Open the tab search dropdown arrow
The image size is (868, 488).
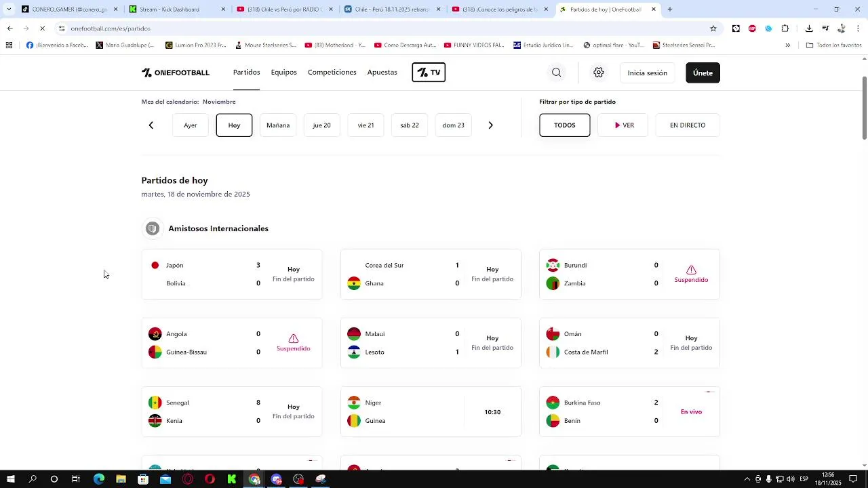[9, 9]
